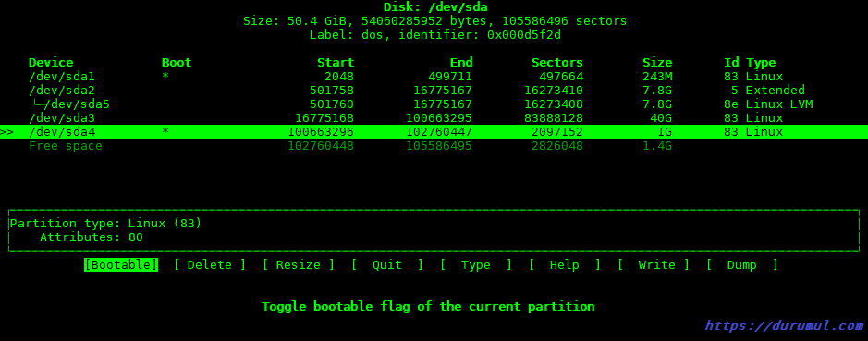Select the Bootable menu option
The width and height of the screenshot is (868, 341).
click(121, 265)
